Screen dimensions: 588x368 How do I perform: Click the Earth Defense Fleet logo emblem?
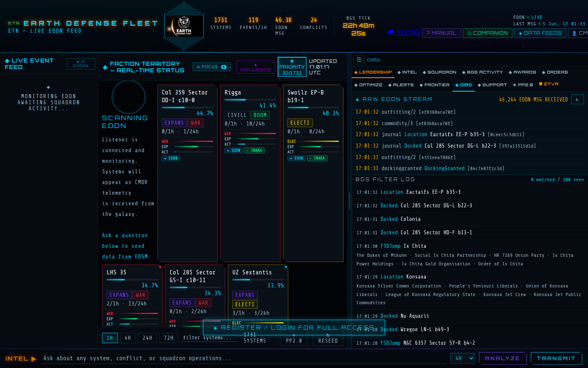(x=184, y=26)
